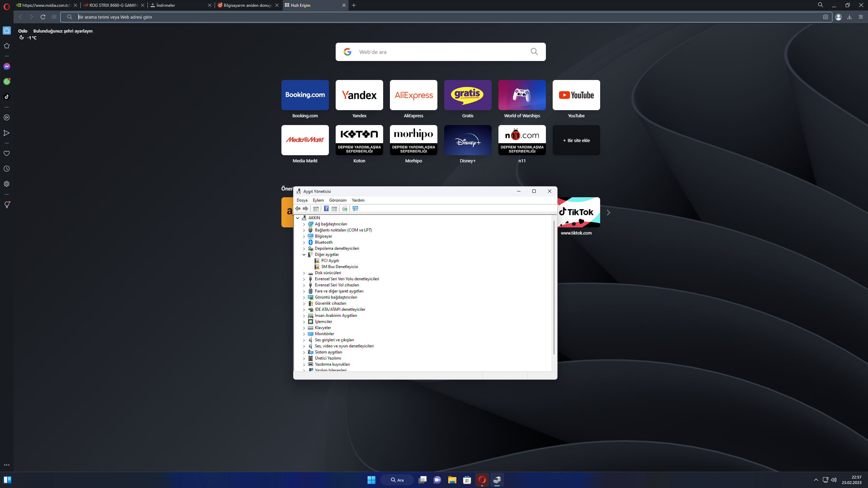
Task: Open Opera sidebar history clock icon
Action: 7,169
